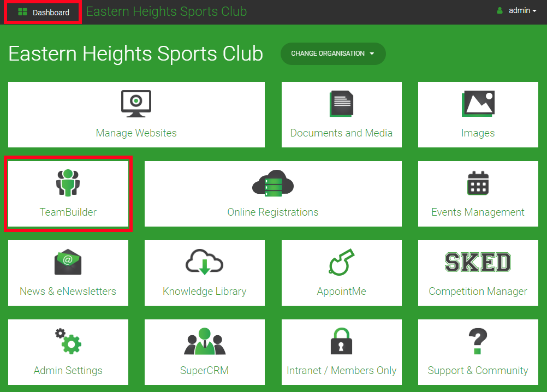Click the Events Management calendar icon
Screen dimensions: 547x392
(478, 183)
